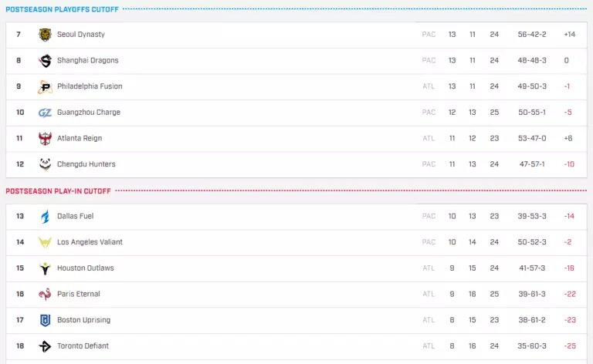This screenshot has width=593, height=364.
Task: Click Philadelphia Fusion map record 49-50-3
Action: (x=532, y=86)
